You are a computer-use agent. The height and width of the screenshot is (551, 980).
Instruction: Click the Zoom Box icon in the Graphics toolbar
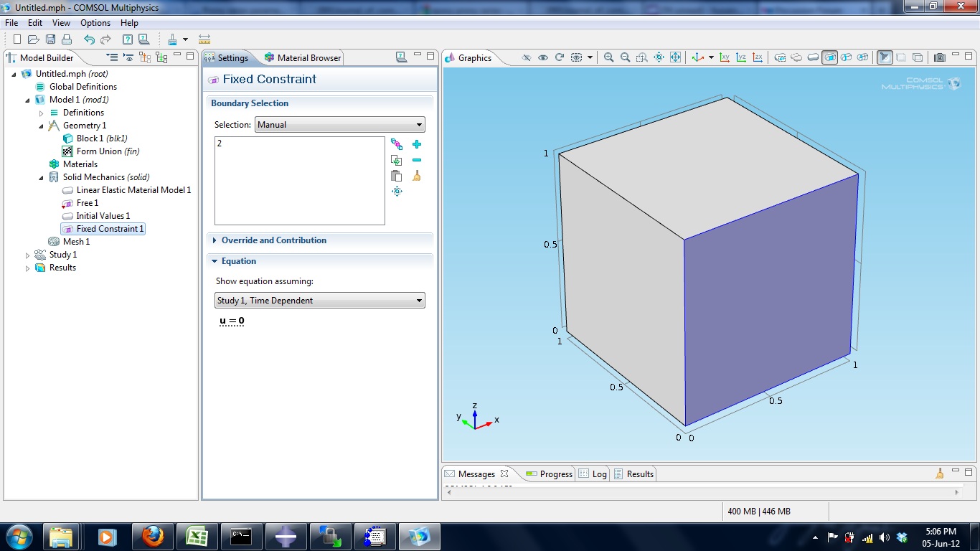pos(641,57)
